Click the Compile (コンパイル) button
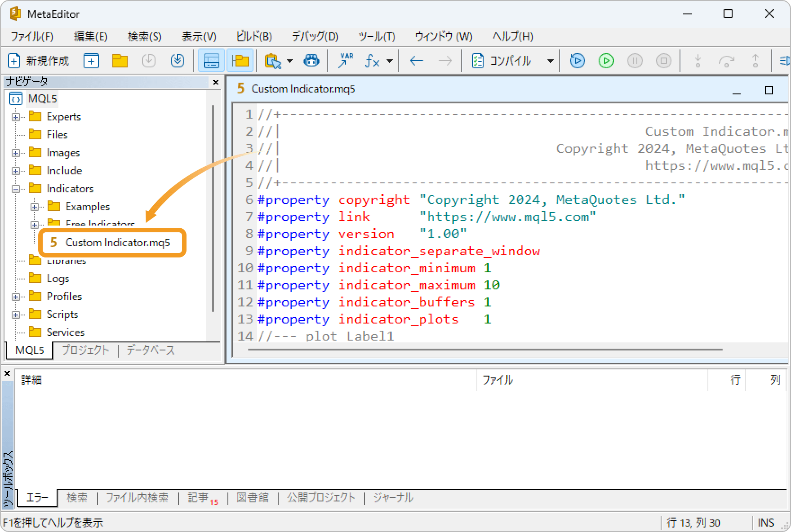The height and width of the screenshot is (532, 791). tap(502, 61)
